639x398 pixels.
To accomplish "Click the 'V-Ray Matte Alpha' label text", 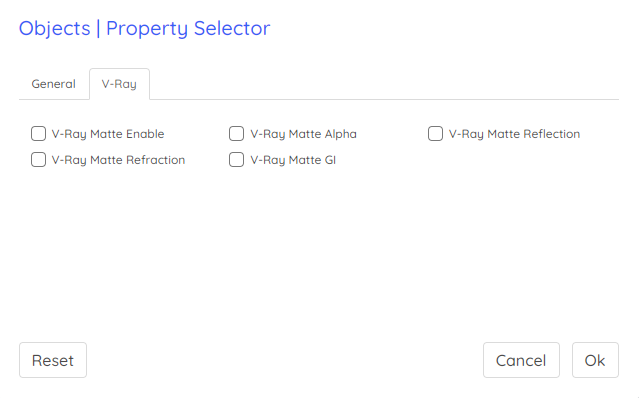I will [304, 134].
